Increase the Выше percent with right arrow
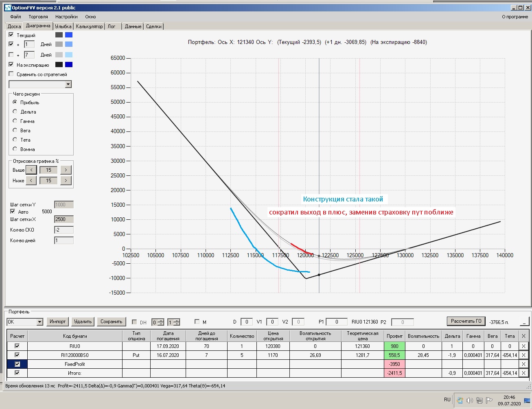532x409 pixels. point(66,170)
